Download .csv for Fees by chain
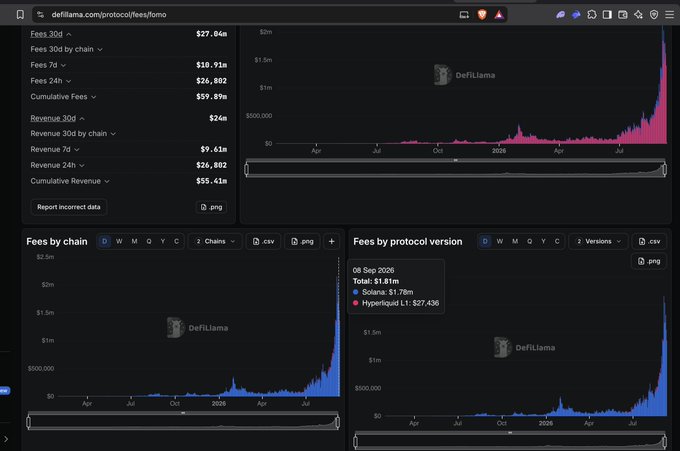Screen dimensions: 680x451 click(x=263, y=242)
